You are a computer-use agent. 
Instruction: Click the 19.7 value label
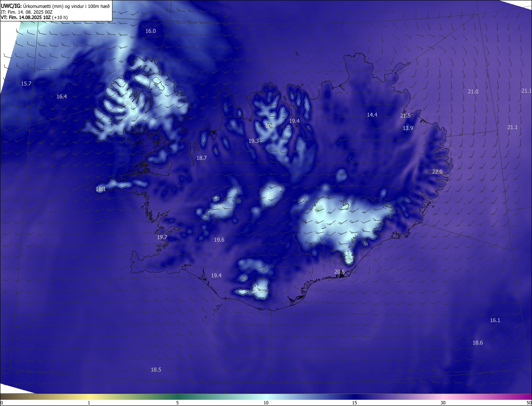pos(162,237)
